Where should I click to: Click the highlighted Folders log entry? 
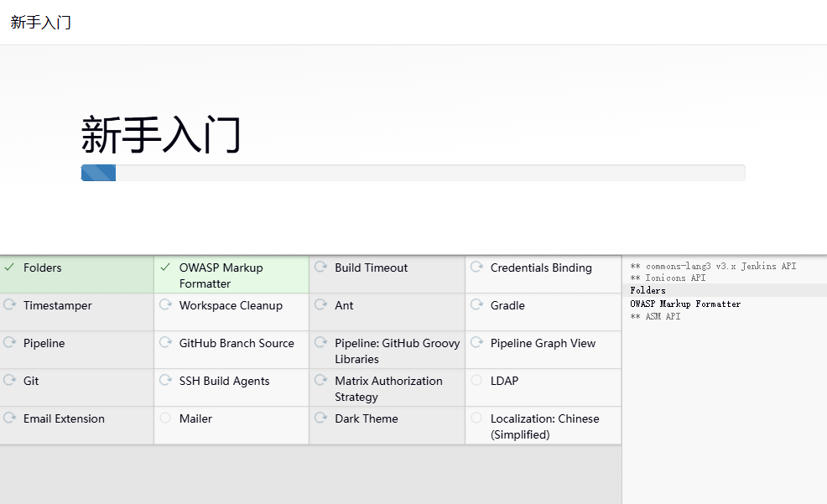pos(648,290)
